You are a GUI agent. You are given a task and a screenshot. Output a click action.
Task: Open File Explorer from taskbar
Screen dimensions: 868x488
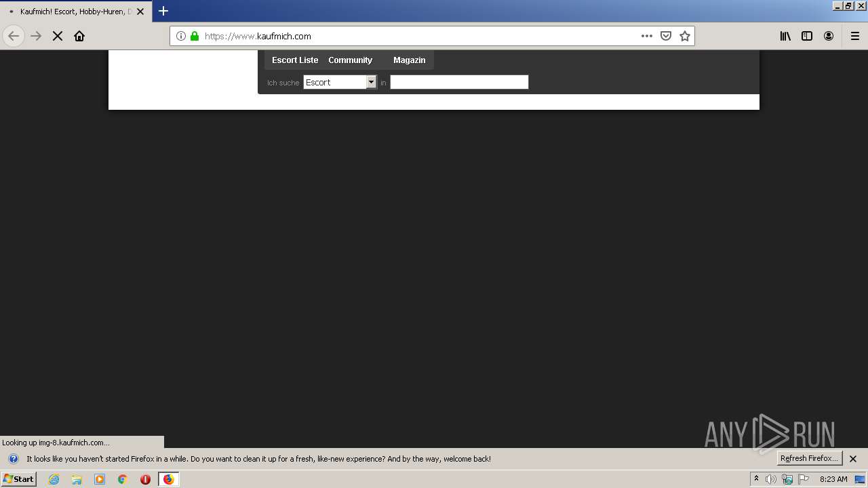pyautogui.click(x=77, y=479)
